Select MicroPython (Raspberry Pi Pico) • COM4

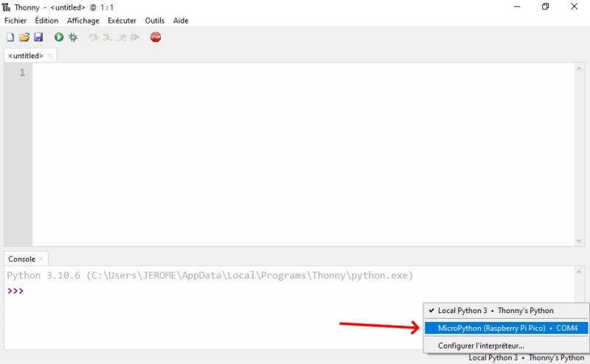[506, 328]
